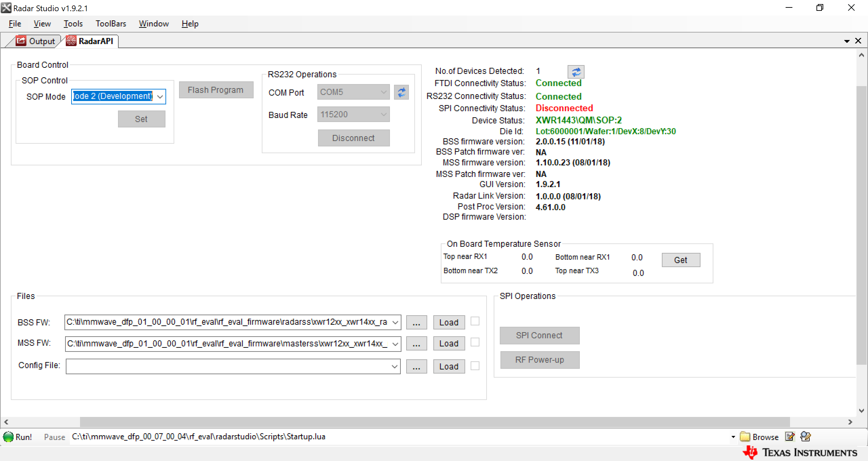Image resolution: width=868 pixels, height=461 pixels.
Task: Click the Browse script label
Action: pos(766,437)
